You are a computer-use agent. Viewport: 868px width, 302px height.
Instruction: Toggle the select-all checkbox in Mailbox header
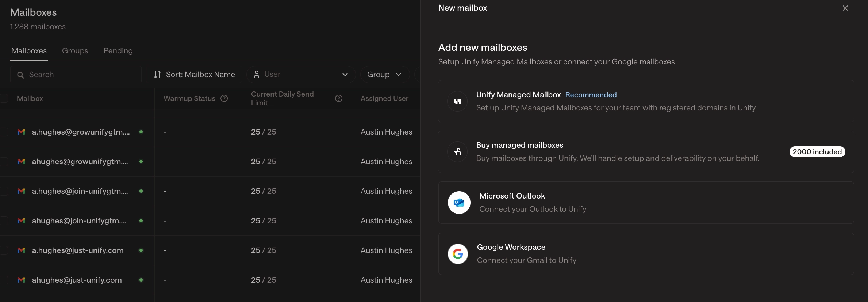click(4, 98)
